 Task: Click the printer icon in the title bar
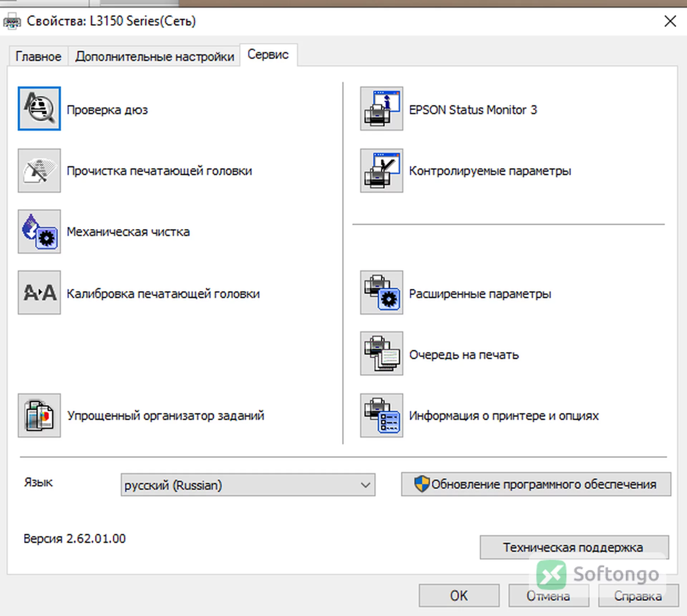12,21
